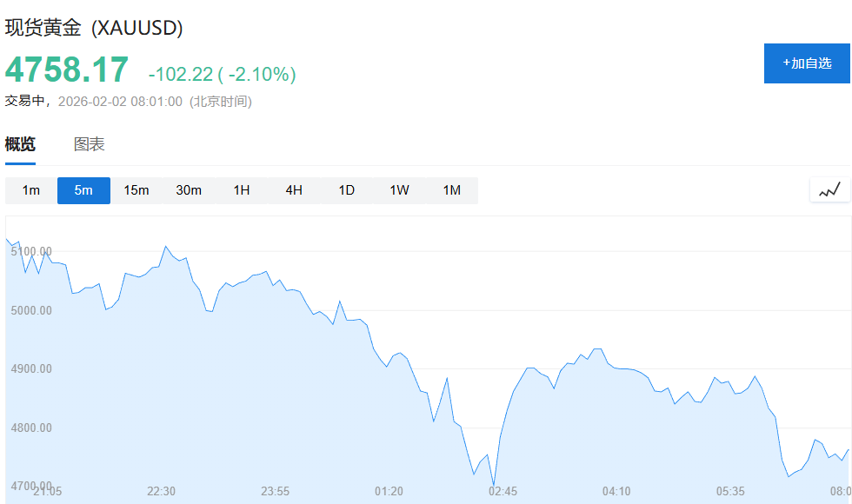Add XAUUSD to watchlist with +加自选
The image size is (852, 504).
(807, 63)
